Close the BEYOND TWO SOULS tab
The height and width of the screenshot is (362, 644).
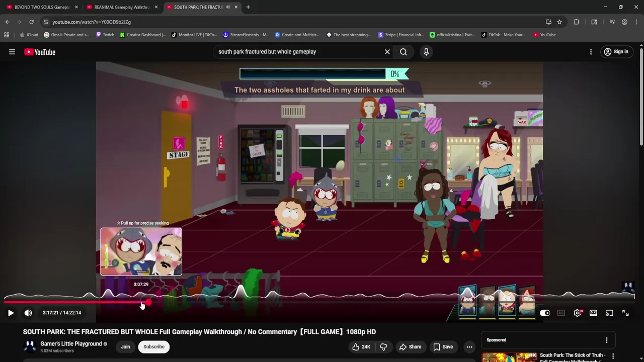(x=76, y=7)
